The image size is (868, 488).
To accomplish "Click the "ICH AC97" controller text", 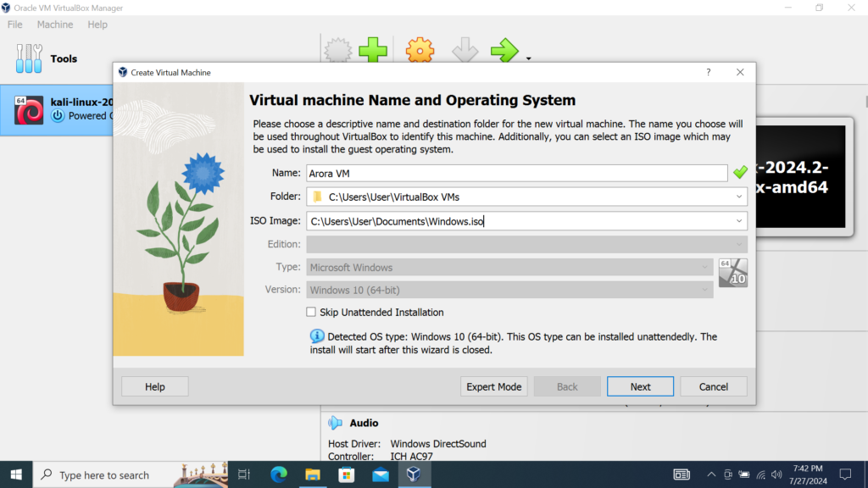I will 411,457.
